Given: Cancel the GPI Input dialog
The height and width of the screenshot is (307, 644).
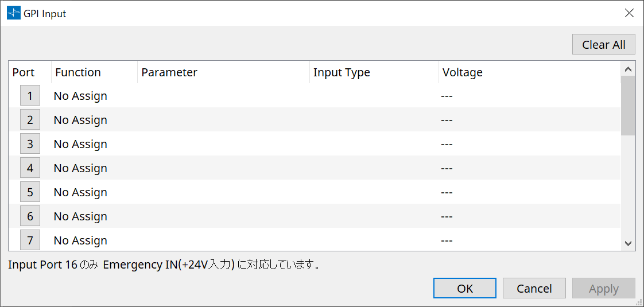Looking at the screenshot, I should point(534,289).
